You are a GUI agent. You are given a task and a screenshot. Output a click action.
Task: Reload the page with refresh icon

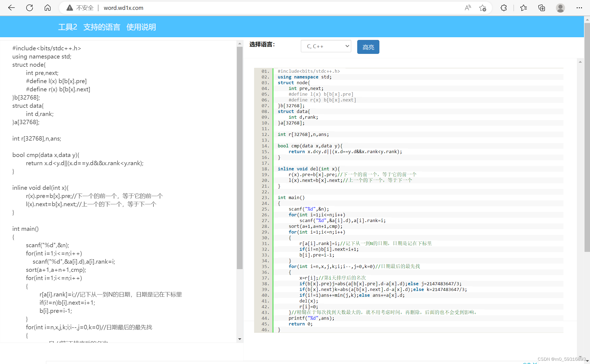tap(30, 8)
